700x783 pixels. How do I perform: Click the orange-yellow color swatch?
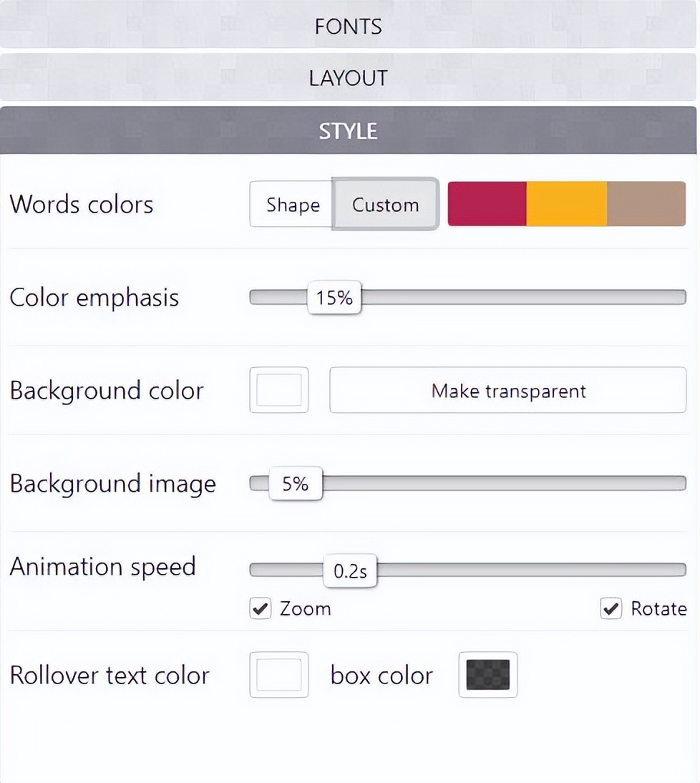coord(566,204)
